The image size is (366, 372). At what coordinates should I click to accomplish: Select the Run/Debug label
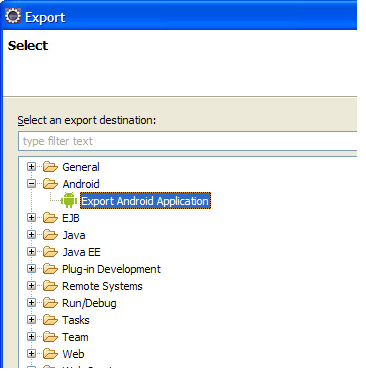pyautogui.click(x=89, y=303)
